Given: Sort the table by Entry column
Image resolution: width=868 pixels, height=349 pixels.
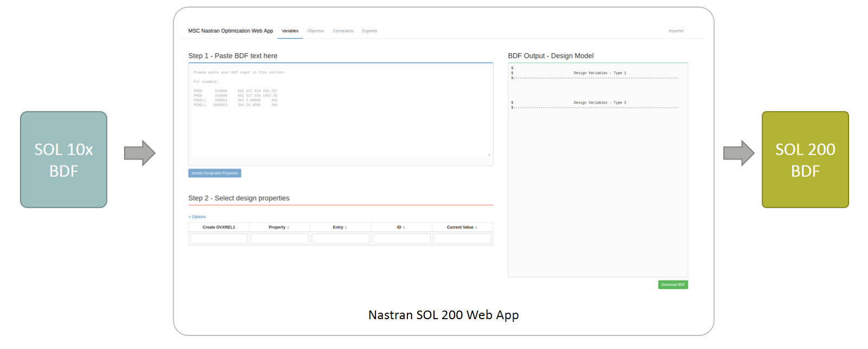Looking at the screenshot, I should 340,227.
